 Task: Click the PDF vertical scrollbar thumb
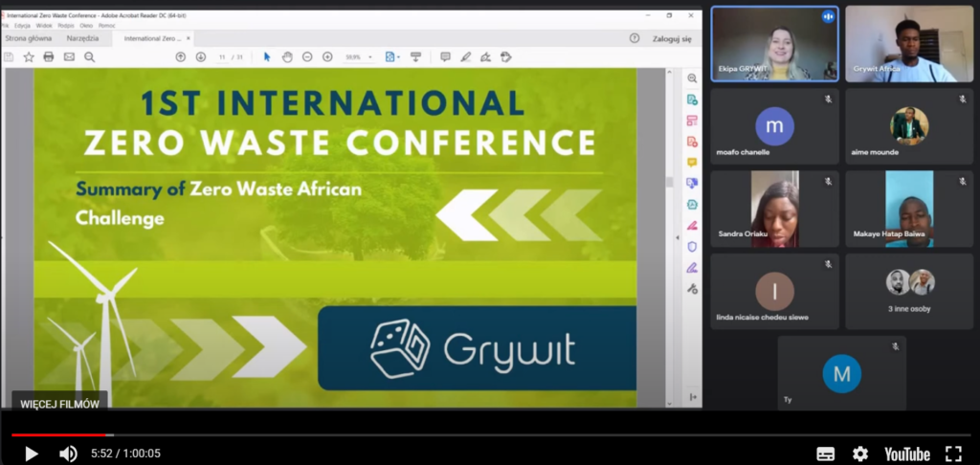(669, 183)
